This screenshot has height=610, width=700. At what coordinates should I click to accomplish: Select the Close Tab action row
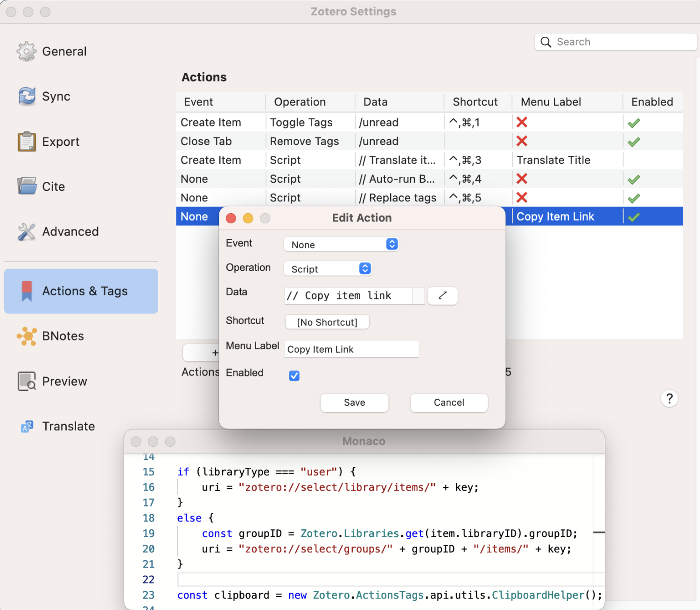tap(429, 141)
